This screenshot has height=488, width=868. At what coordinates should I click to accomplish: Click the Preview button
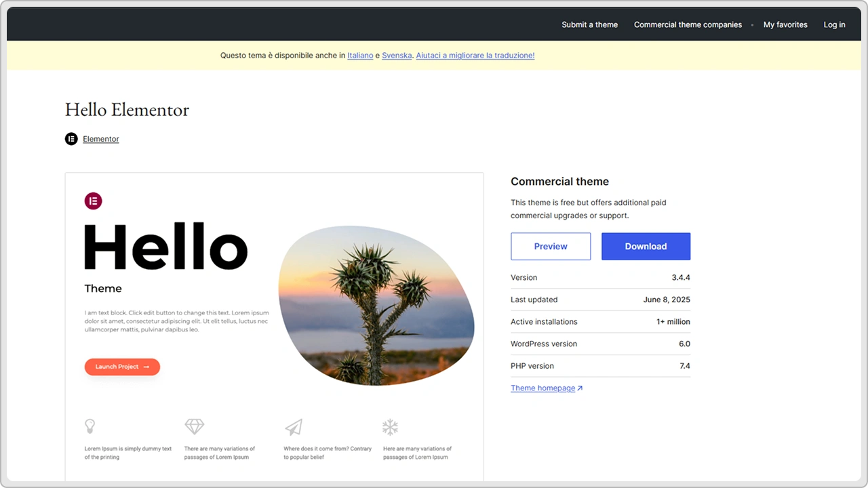point(551,247)
